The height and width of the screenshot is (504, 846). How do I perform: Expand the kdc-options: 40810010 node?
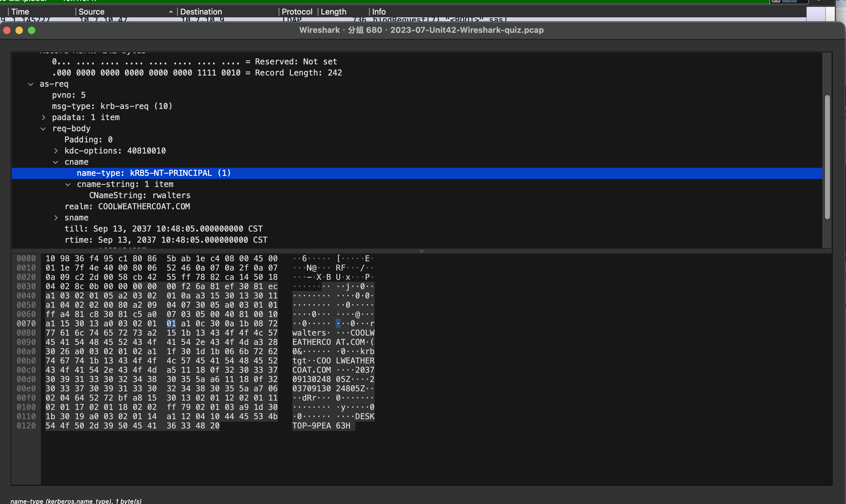(x=56, y=151)
